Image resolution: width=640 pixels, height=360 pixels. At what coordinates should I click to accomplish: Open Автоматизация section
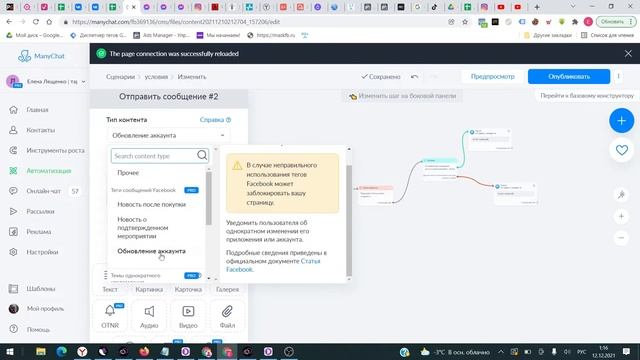49,171
